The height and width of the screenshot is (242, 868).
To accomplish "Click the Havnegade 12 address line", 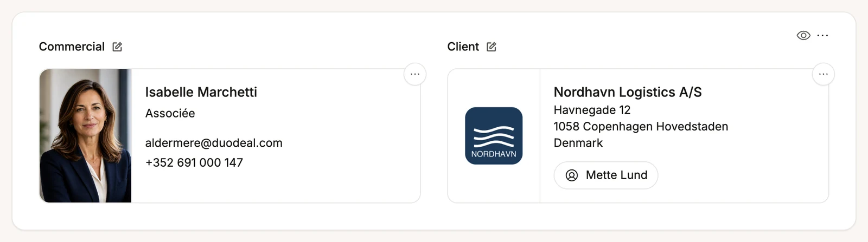I will click(592, 110).
